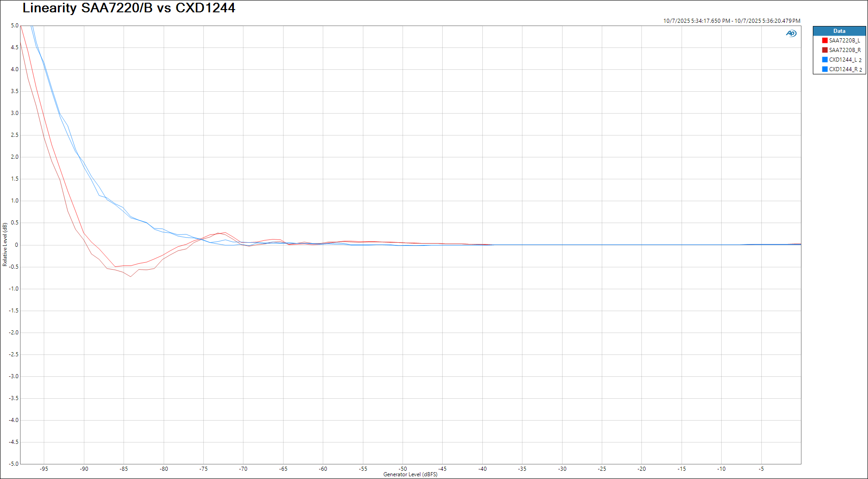Click the -5 tick on the x-axis
The width and height of the screenshot is (868, 479).
(761, 469)
